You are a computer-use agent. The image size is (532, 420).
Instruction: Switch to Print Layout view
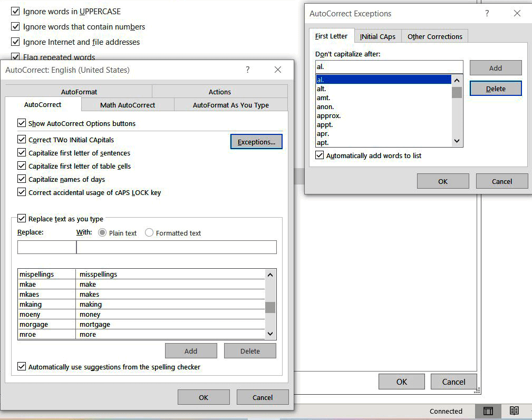click(488, 411)
